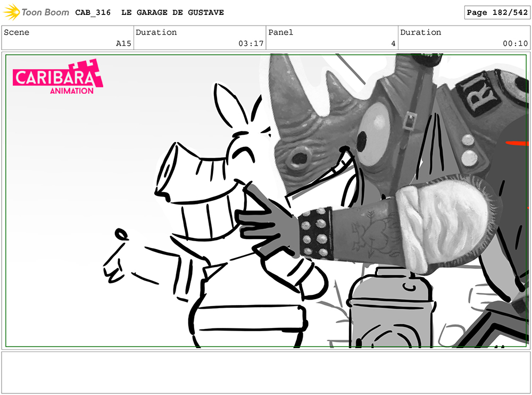Select the scene value 'A15'
This screenshot has height=395, width=532.
[123, 44]
